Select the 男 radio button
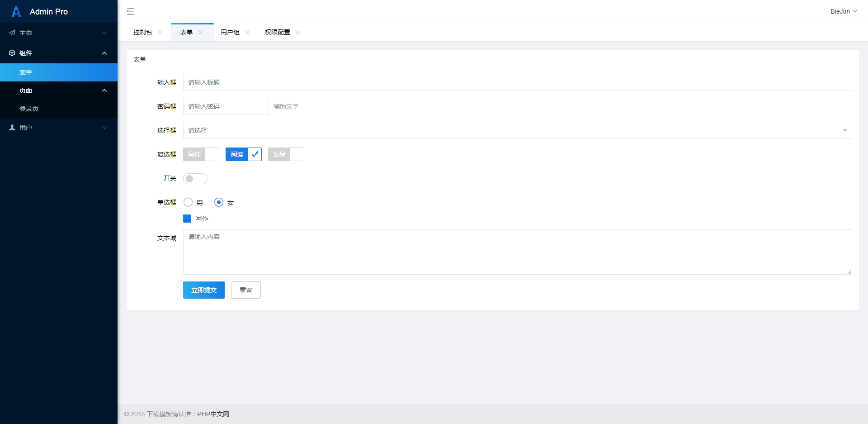 tap(188, 202)
